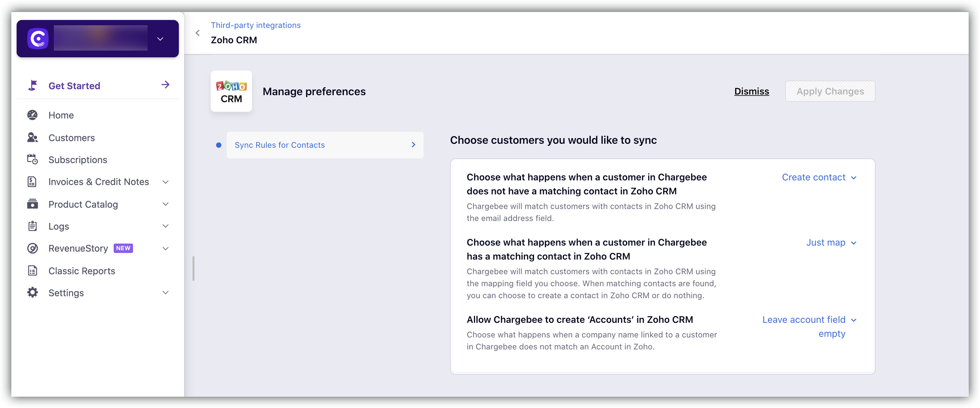Go to the Third-party integrations breadcrumb

point(255,25)
